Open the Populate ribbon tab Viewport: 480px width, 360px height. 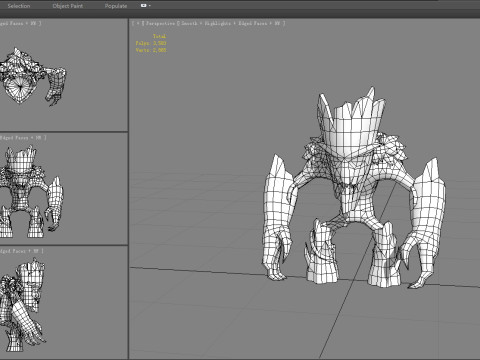coord(116,6)
